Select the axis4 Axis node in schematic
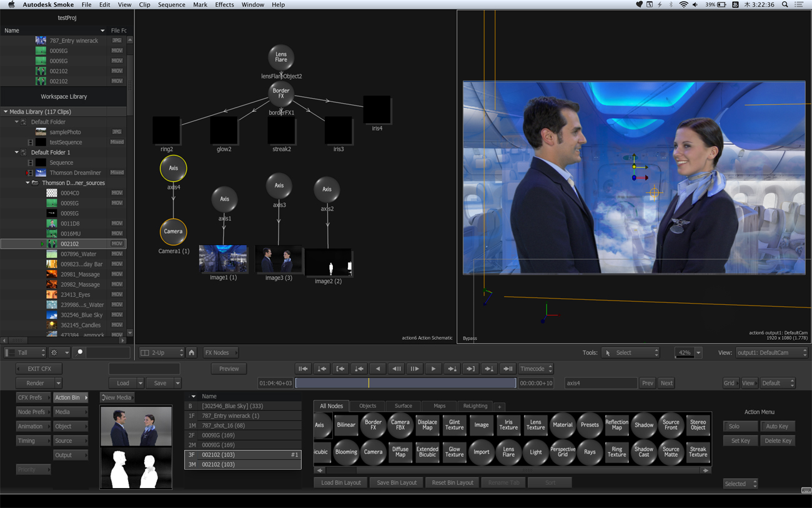812x508 pixels. pyautogui.click(x=173, y=168)
